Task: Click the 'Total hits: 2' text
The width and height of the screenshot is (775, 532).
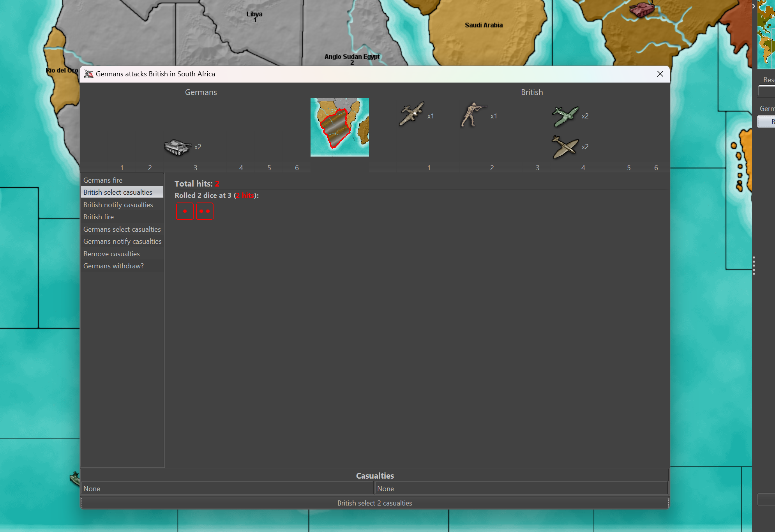Action: tap(197, 184)
